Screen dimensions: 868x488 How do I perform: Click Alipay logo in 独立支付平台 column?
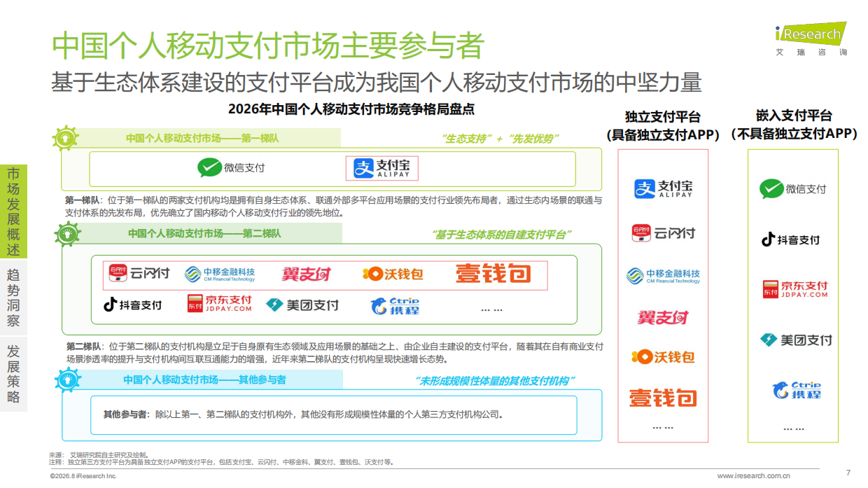pyautogui.click(x=663, y=188)
